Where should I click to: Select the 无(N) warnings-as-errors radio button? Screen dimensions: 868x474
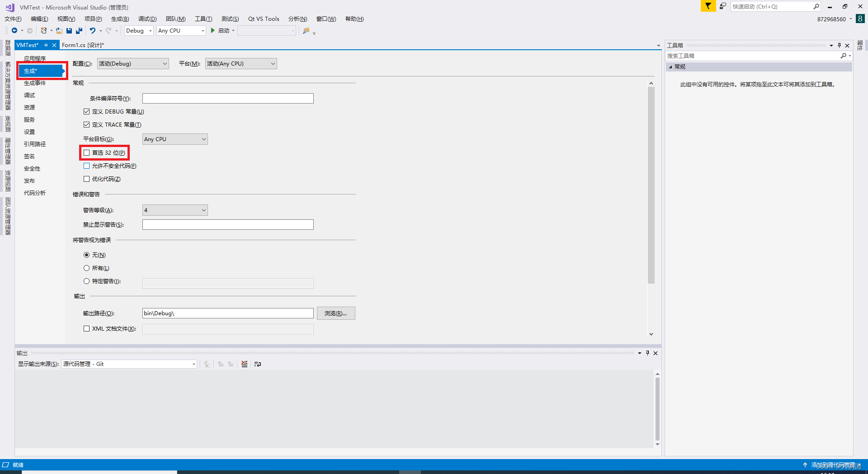tap(86, 255)
